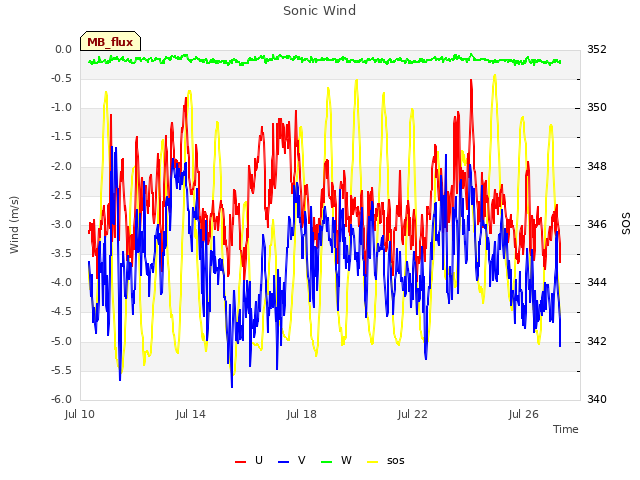This screenshot has height=480, width=640.
Task: Select the blue V legend swatch
Action: [x=283, y=462]
